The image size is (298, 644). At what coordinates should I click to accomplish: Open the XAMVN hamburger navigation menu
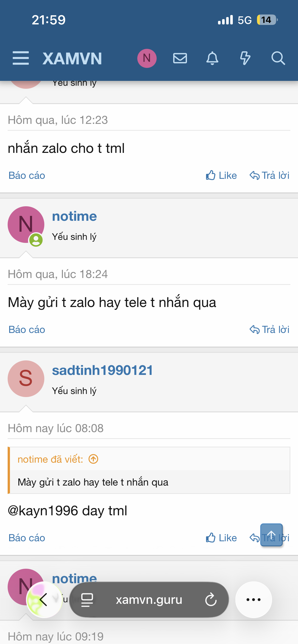click(21, 58)
